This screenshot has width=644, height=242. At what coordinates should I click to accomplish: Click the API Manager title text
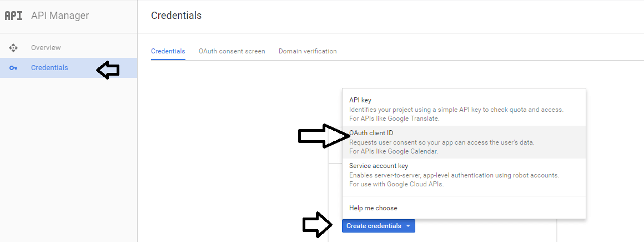[x=60, y=16]
